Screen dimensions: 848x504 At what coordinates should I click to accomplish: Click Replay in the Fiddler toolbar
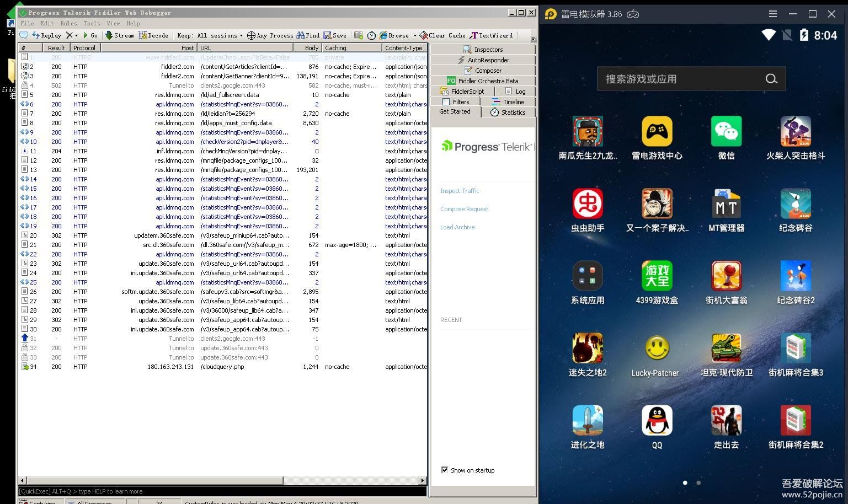tap(47, 35)
